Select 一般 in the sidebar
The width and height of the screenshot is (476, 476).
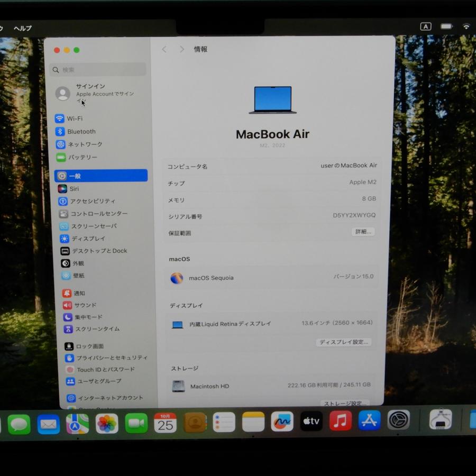point(101,176)
